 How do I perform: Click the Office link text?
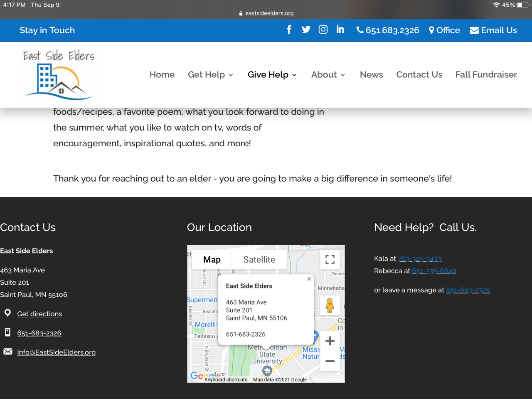[x=448, y=30]
